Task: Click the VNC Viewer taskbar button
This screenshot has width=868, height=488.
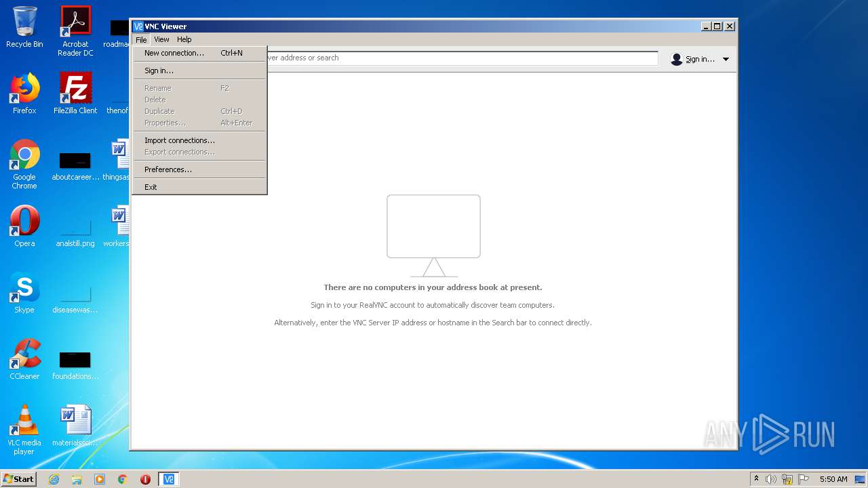Action: tap(169, 479)
